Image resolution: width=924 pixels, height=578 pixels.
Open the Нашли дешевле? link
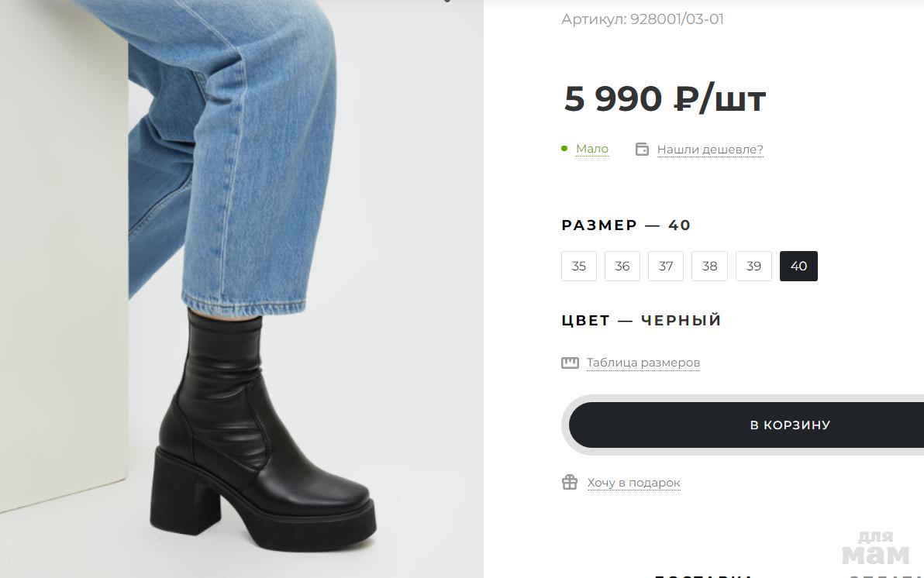point(710,150)
